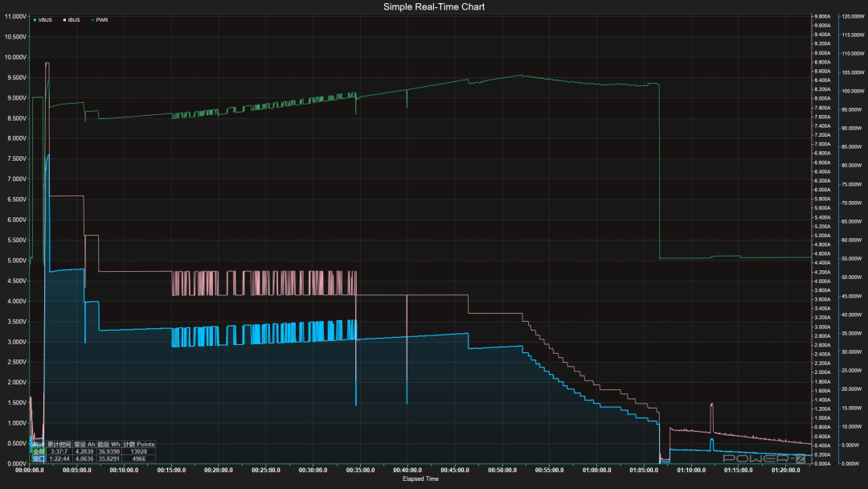Click the green VBUS legend color square
Screen dimensions: 868x489
click(35, 20)
